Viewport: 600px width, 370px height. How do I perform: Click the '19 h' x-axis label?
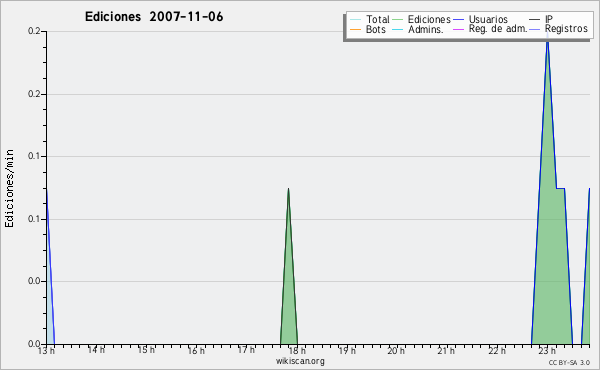click(347, 350)
